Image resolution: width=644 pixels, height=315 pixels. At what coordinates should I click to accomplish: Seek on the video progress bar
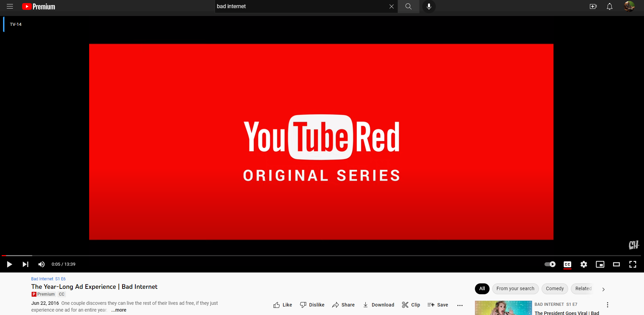[x=321, y=255]
